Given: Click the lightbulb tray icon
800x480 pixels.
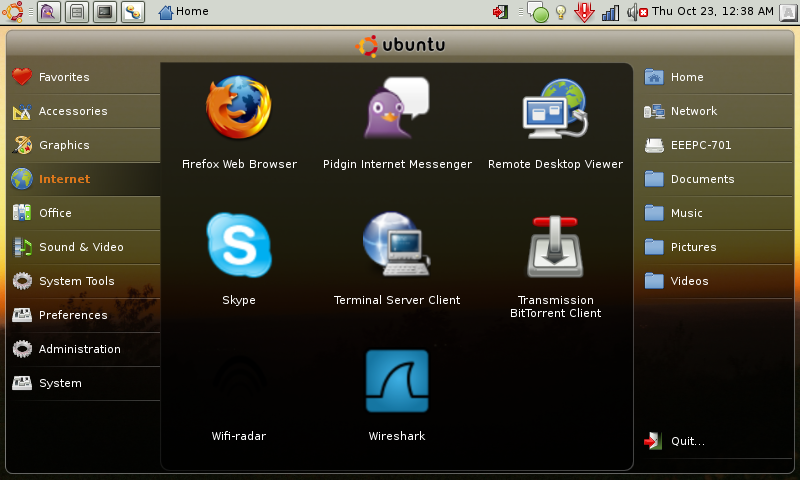Looking at the screenshot, I should (x=561, y=12).
